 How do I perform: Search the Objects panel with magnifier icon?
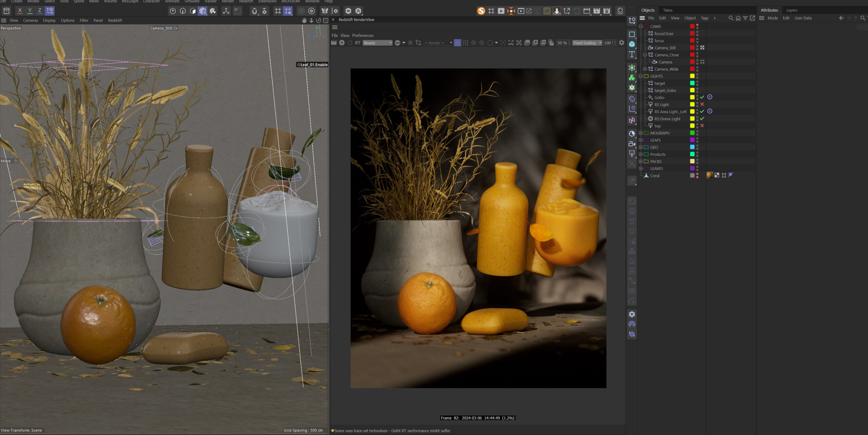(x=731, y=18)
